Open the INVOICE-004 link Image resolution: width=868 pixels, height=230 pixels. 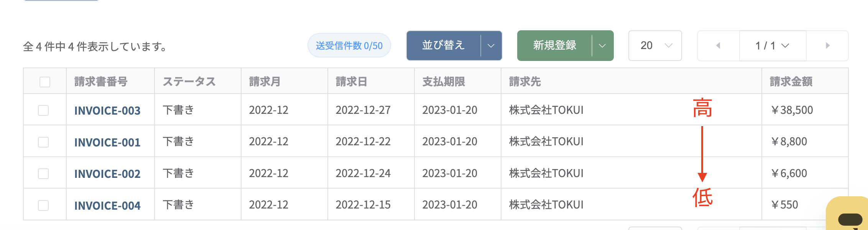pos(107,206)
